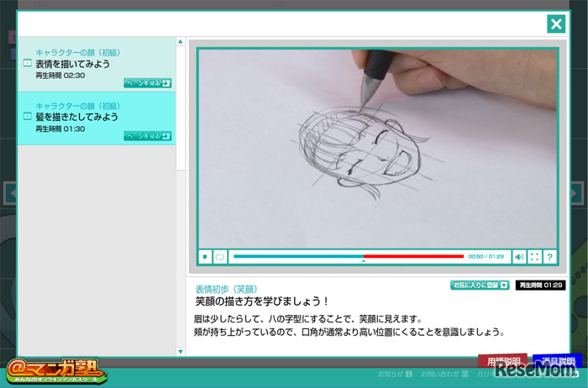Click the video progress seek bar
The image size is (588, 388).
point(348,256)
